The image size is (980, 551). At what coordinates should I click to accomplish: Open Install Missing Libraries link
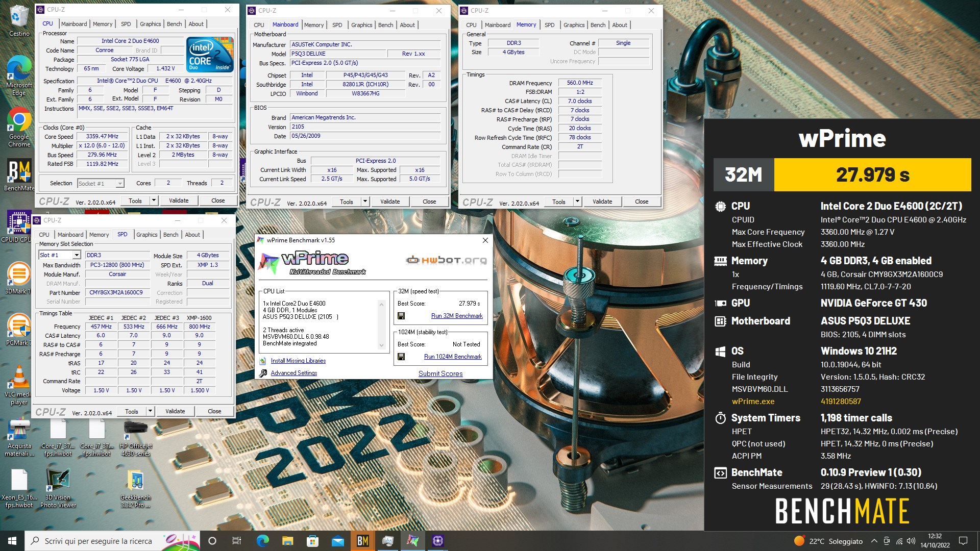click(298, 361)
